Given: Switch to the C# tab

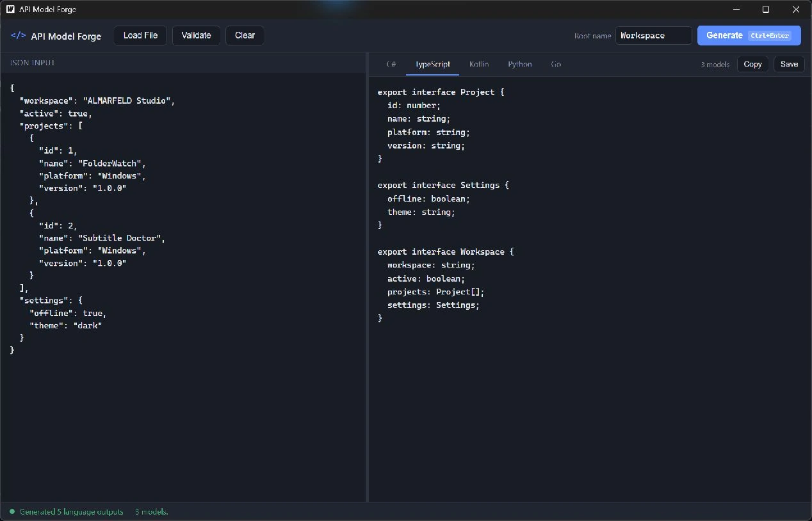Looking at the screenshot, I should (391, 64).
